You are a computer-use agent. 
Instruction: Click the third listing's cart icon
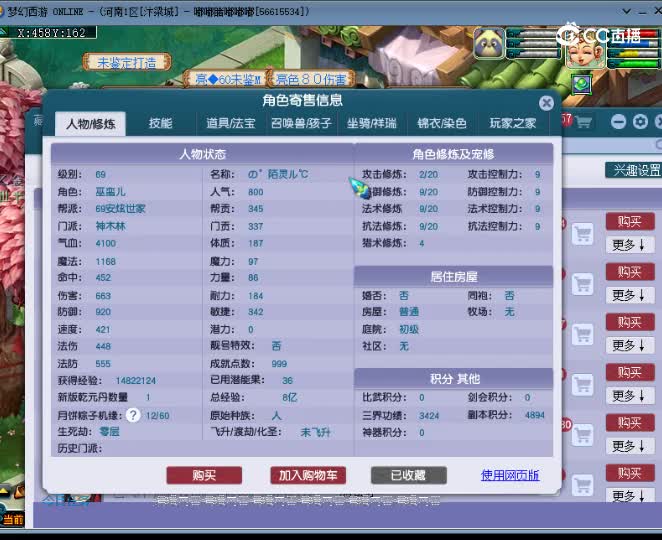(583, 334)
